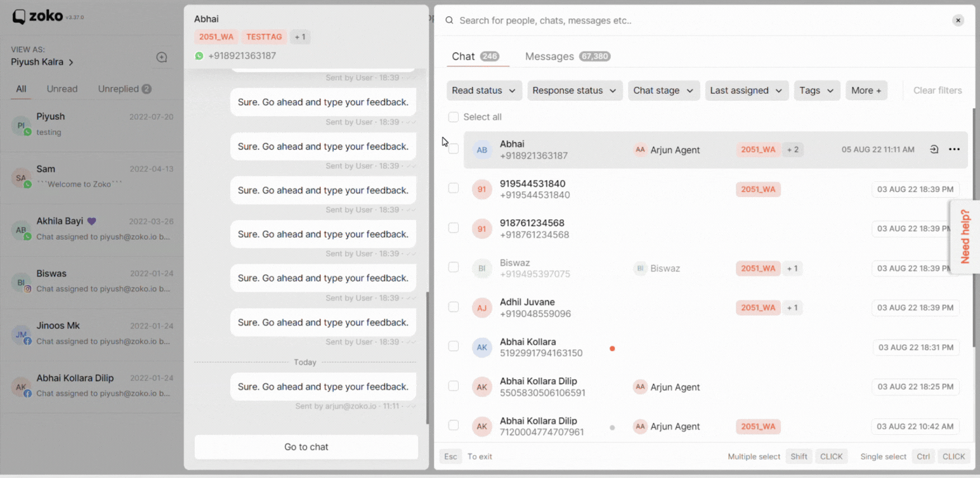This screenshot has width=980, height=478.
Task: Open the Need help? side tab
Action: [x=965, y=236]
